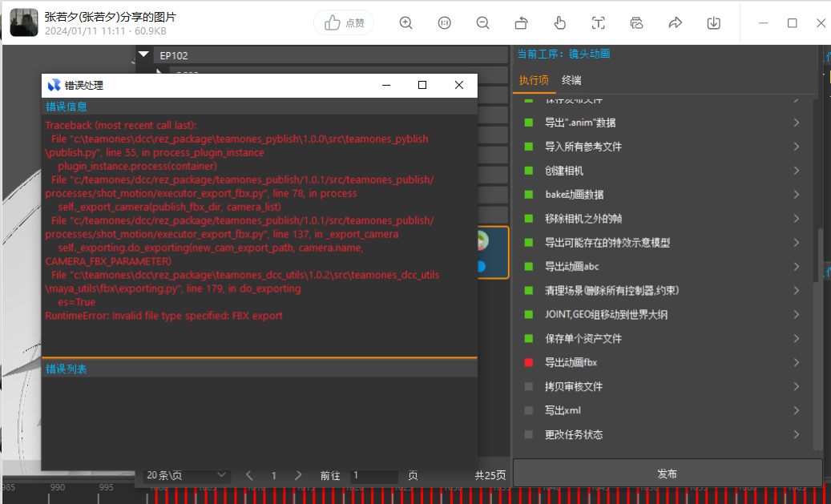
Task: Click the green status square beside 创建相机
Action: tap(528, 171)
